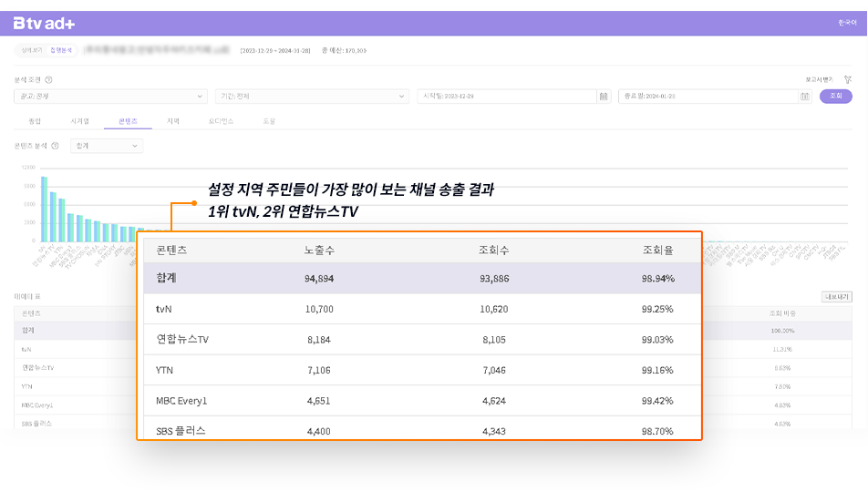
Task: Select the 집행분석 view toggle
Action: pyautogui.click(x=61, y=50)
